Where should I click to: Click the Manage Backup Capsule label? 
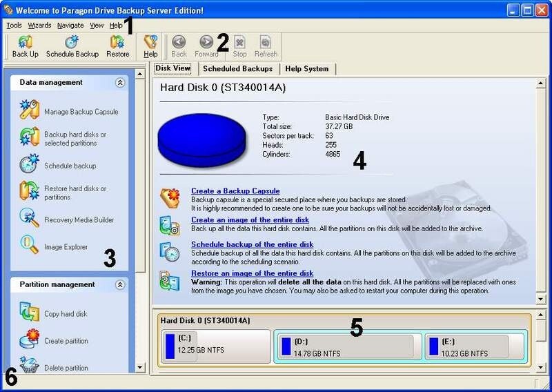[81, 112]
